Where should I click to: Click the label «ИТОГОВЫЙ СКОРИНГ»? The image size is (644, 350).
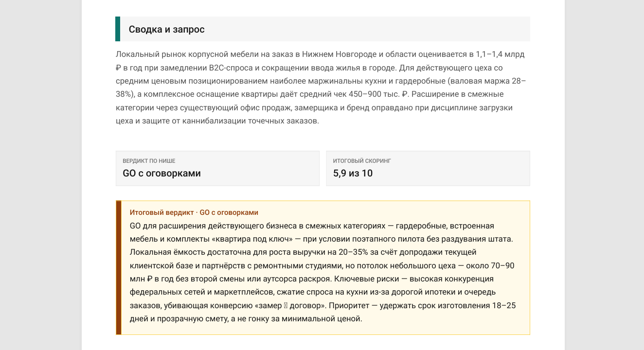coord(362,160)
